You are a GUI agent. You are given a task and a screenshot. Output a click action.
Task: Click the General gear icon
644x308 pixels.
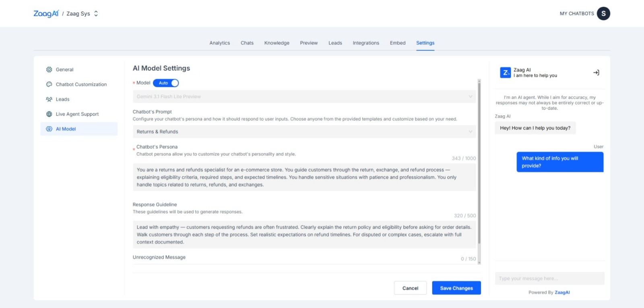tap(49, 70)
